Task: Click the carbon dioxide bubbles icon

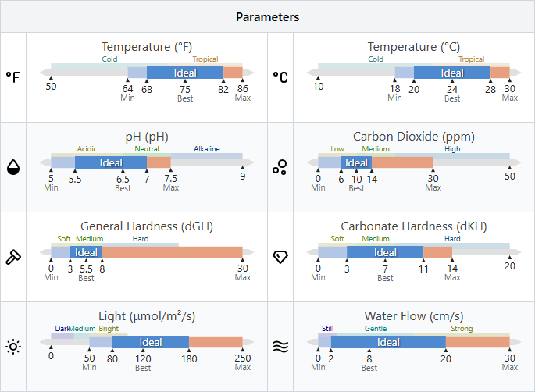Action: (x=280, y=166)
